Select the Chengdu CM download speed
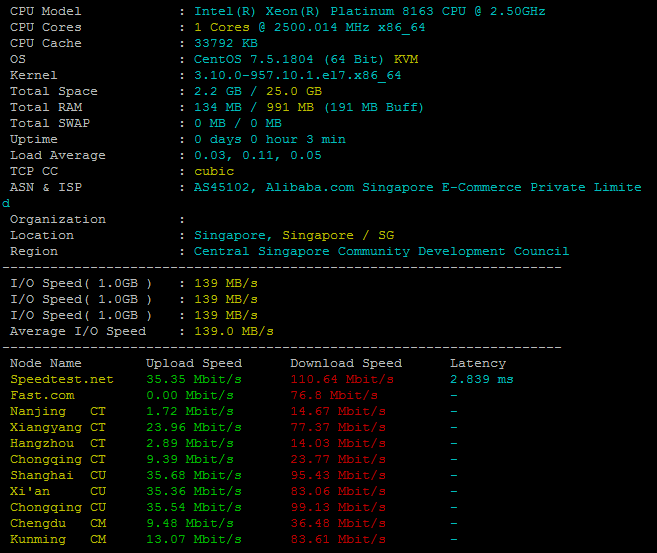Screen dimensions: 657x553 338,523
